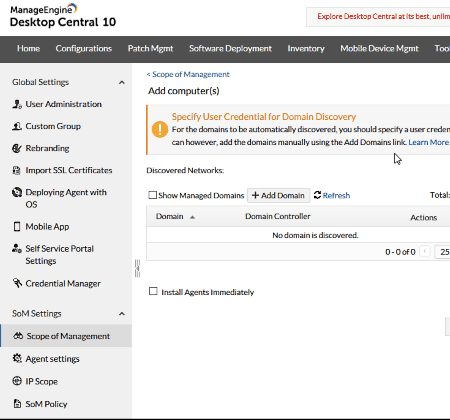Image resolution: width=450 pixels, height=420 pixels.
Task: Click the Explore Desktop Central banner
Action: 378,17
